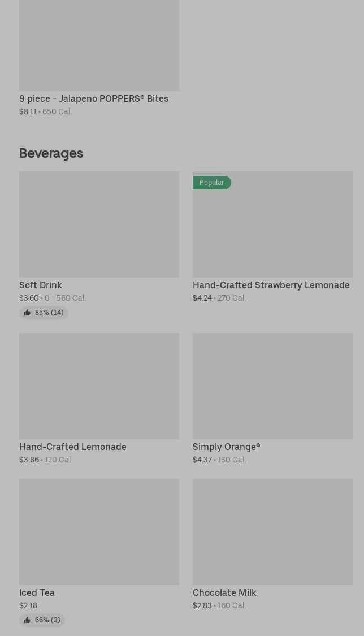Open the Jalapeno POPPERS Bites image
364x636 pixels.
tap(99, 45)
